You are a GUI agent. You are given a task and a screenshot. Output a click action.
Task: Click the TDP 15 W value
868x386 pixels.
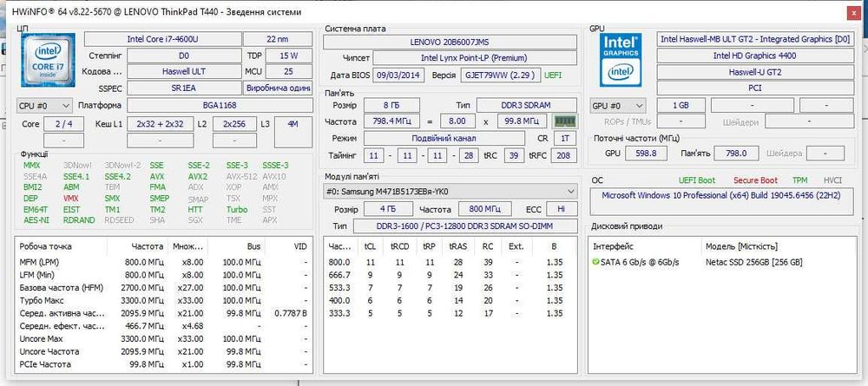point(289,56)
